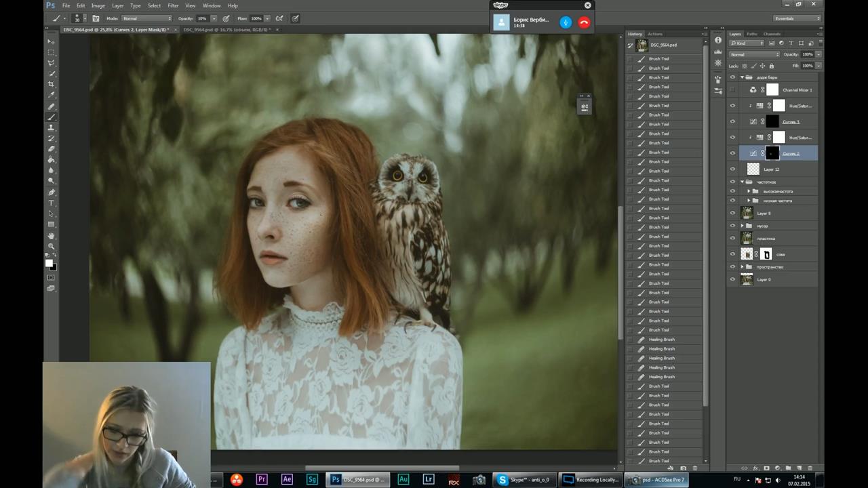The image size is (868, 488).
Task: Switch to the Channels panel tab
Action: point(772,34)
